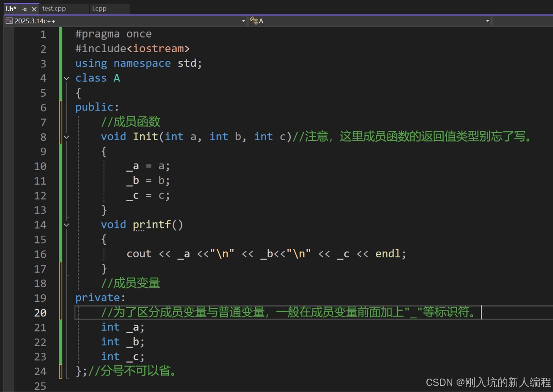553x392 pixels.
Task: Click the 'int _a;' declaration
Action: (123, 327)
